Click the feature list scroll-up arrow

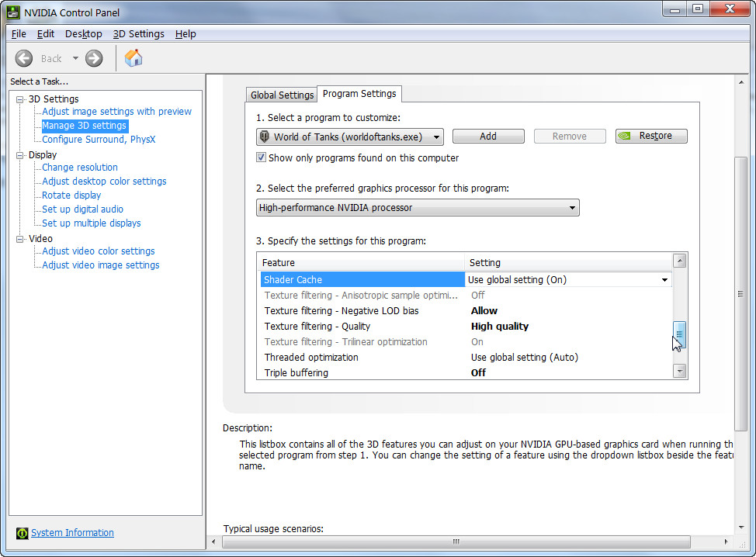[679, 261]
